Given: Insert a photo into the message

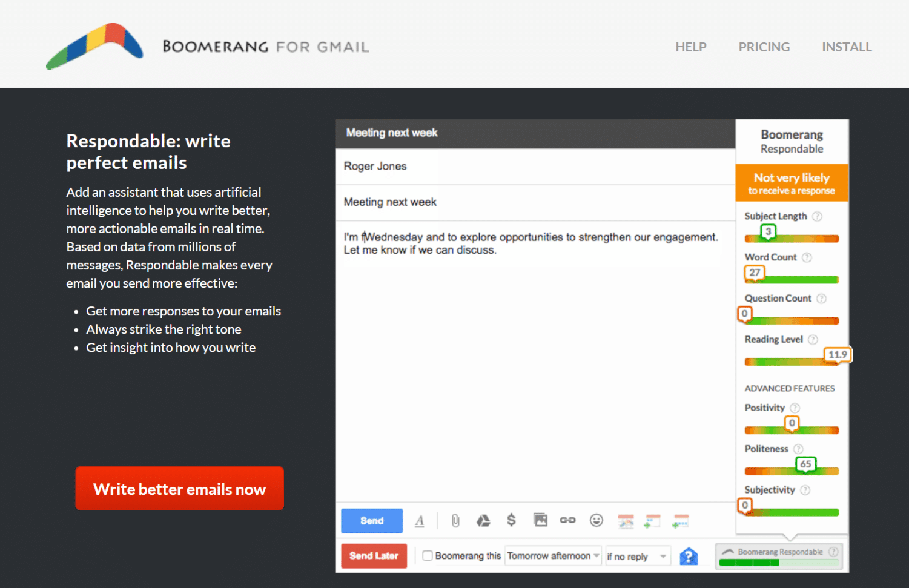Looking at the screenshot, I should 540,520.
